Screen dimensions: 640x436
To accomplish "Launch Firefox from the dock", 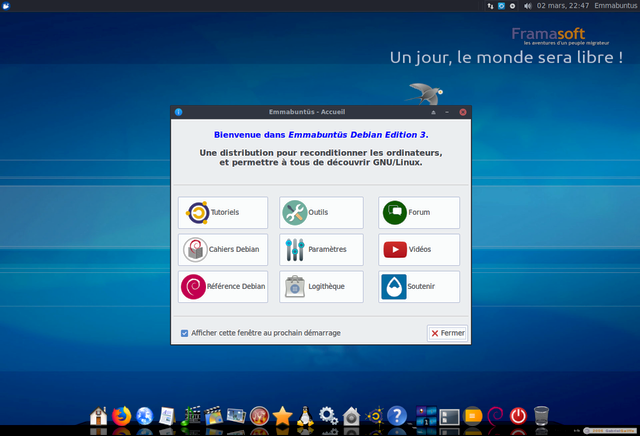I will point(122,416).
